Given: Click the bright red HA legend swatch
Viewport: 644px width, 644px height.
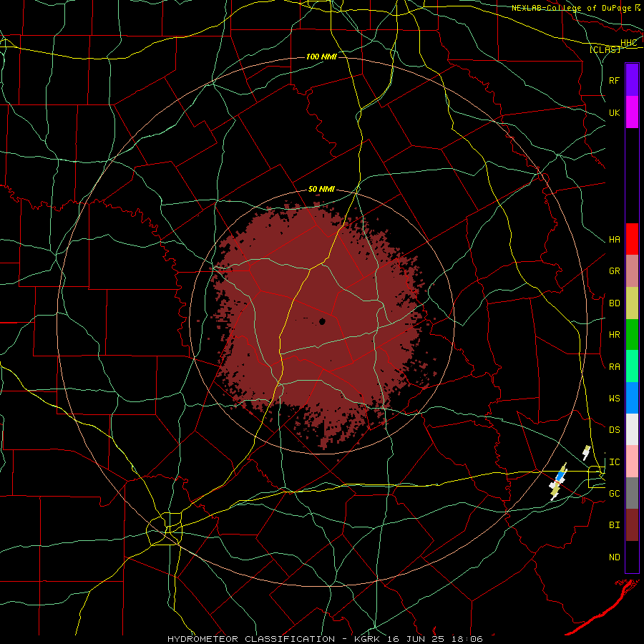Looking at the screenshot, I should pos(632,239).
